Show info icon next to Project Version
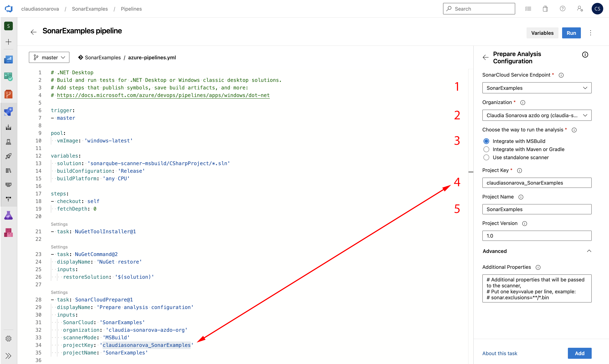This screenshot has width=609, height=364. click(x=525, y=224)
